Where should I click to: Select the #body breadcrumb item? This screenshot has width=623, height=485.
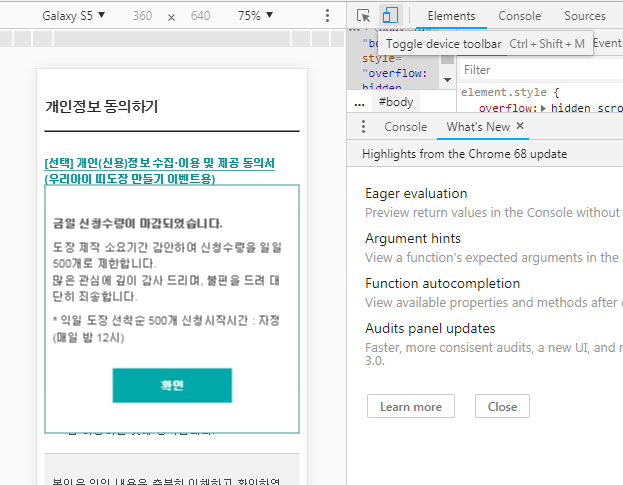coord(396,102)
